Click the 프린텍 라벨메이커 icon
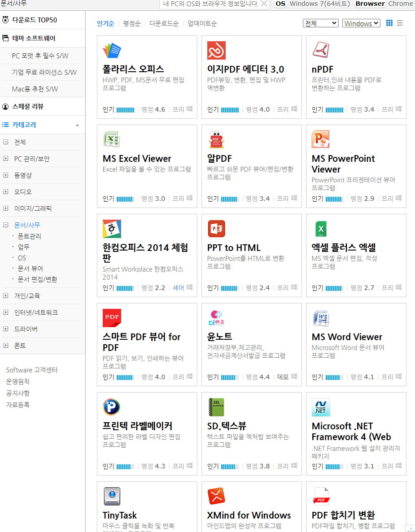The height and width of the screenshot is (532, 415). point(112,407)
